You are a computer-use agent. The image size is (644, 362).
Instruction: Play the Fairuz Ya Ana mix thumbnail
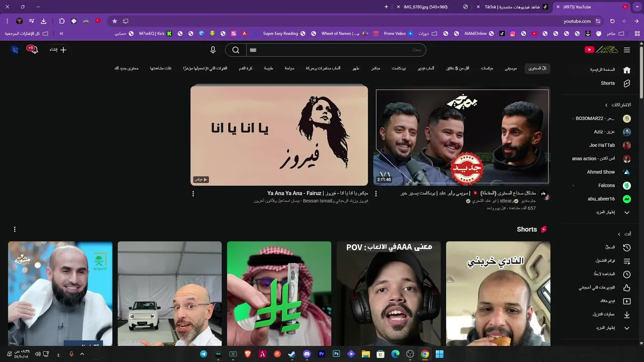(279, 136)
